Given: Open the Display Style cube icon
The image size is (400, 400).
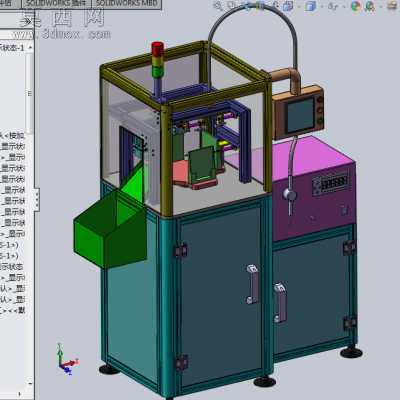Looking at the screenshot, I should pos(310,6).
